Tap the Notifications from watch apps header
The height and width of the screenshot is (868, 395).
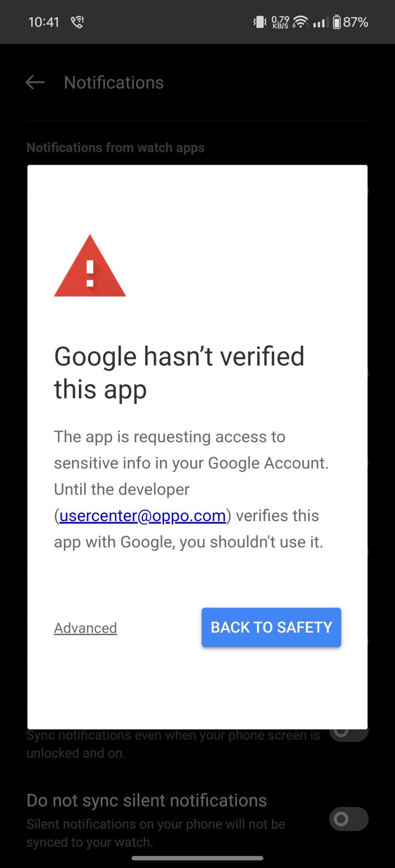[x=115, y=148]
